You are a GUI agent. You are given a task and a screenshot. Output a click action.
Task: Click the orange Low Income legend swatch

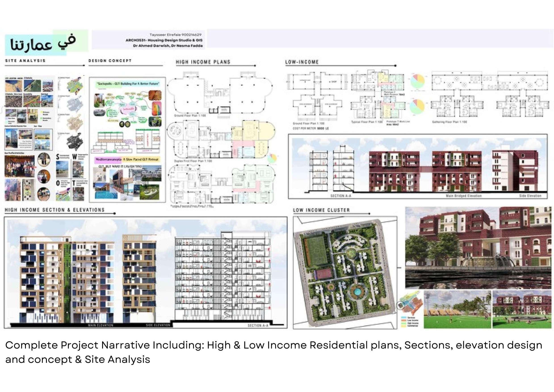tap(404, 320)
